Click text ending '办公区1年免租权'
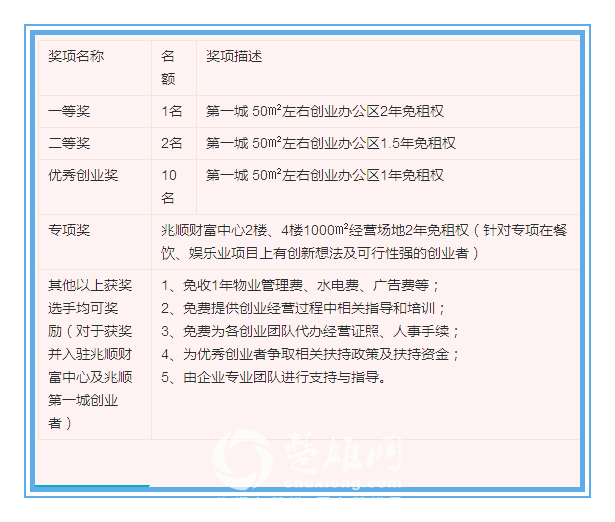 click(325, 175)
